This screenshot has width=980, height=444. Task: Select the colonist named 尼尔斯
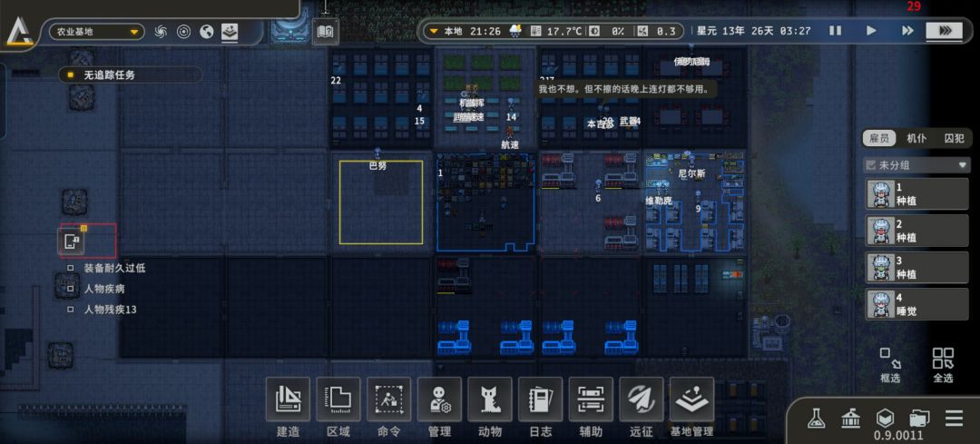click(x=691, y=173)
